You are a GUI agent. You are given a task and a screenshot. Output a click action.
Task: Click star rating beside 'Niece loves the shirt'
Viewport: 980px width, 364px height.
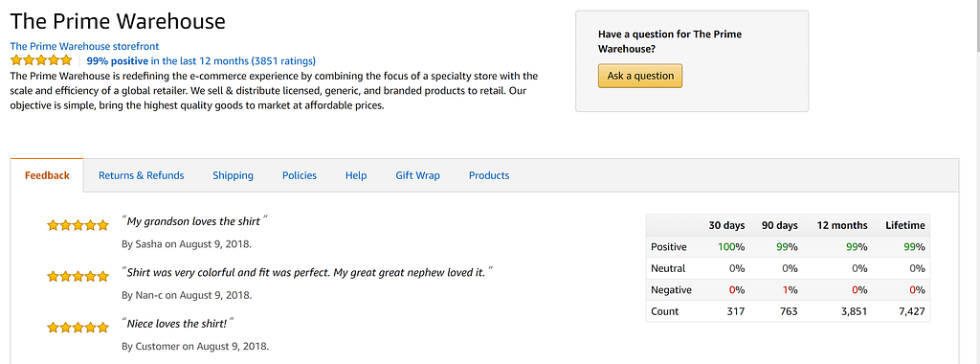pos(78,327)
